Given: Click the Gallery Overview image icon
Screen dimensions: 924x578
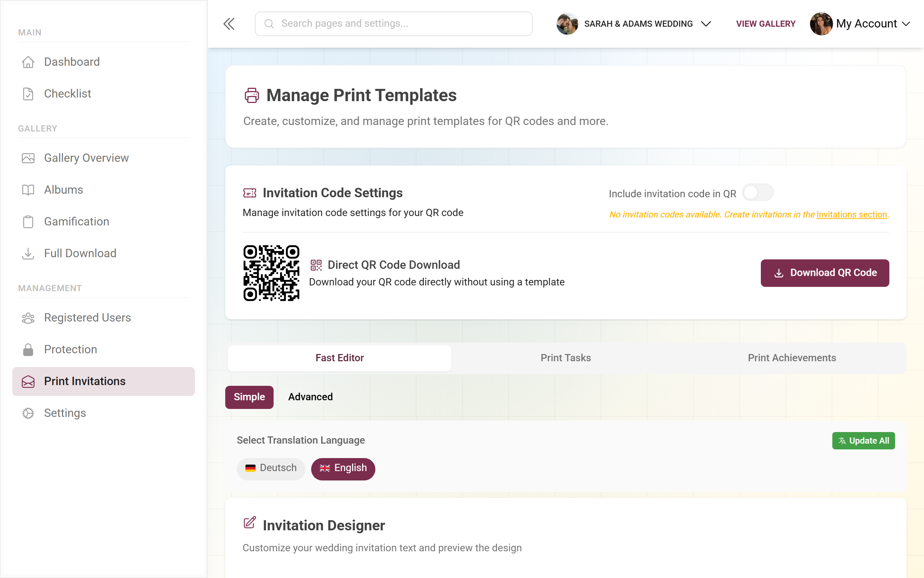Looking at the screenshot, I should 28,158.
